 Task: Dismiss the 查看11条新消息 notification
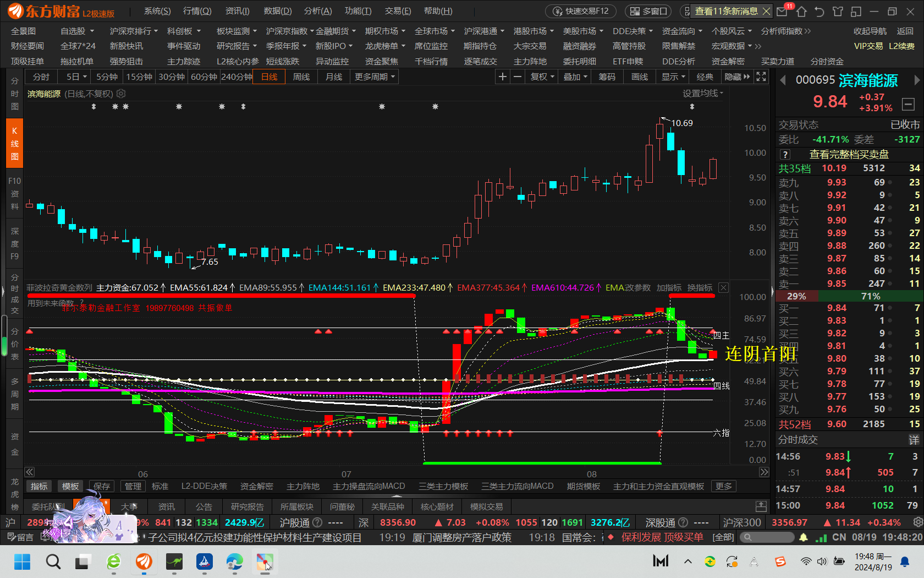(766, 11)
